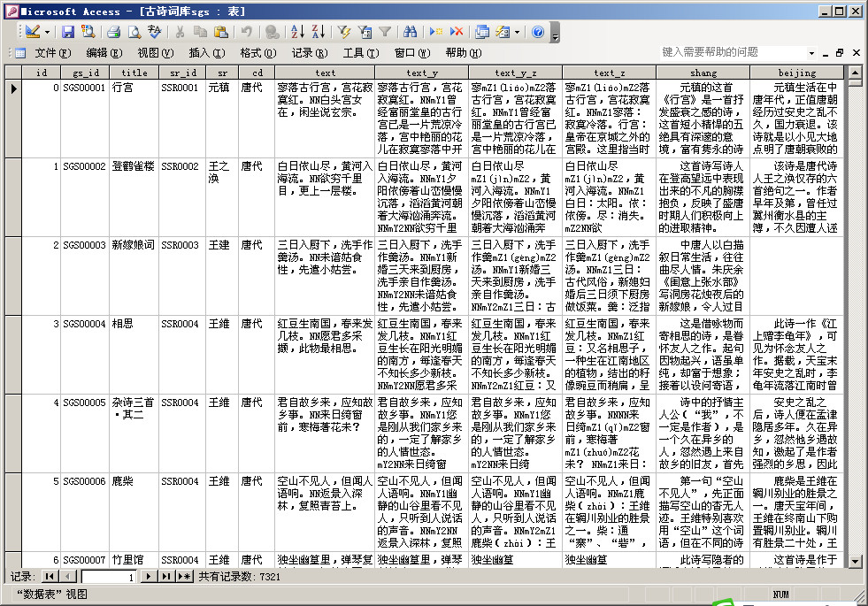868x606 pixels.
Task: Click the row selector for SGS00004
Action: pos(13,355)
